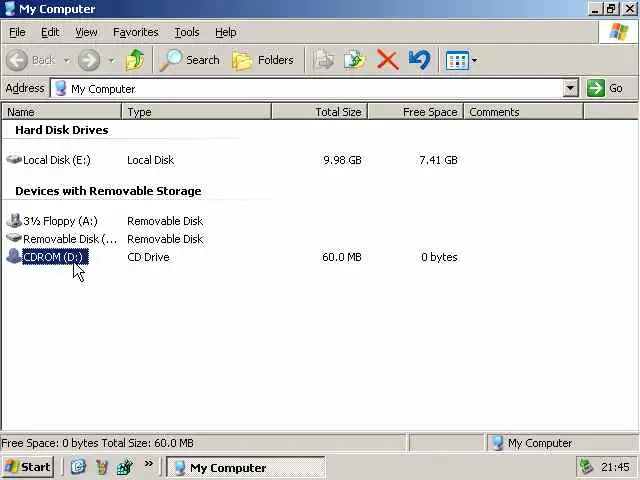Open the File menu
The image size is (640, 480).
pos(17,32)
